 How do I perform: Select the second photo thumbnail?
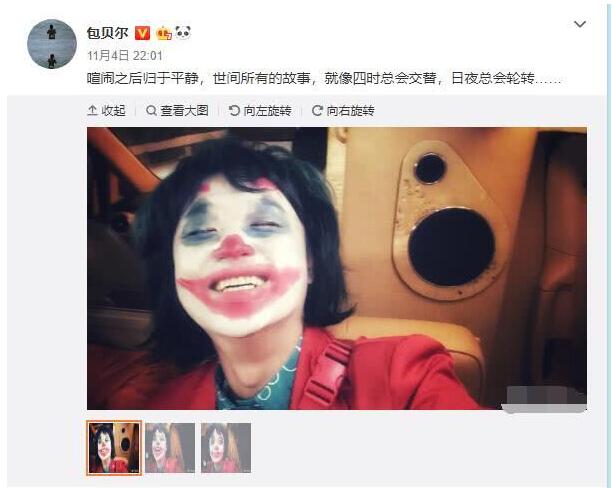tap(170, 448)
